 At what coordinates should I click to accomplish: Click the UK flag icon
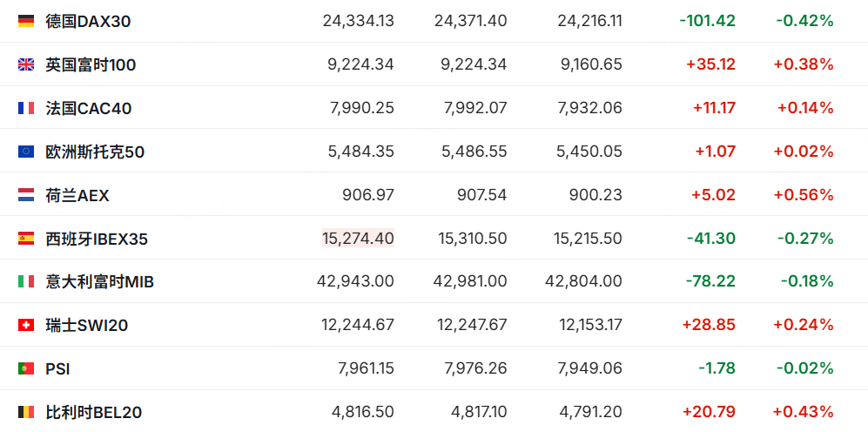[x=26, y=64]
